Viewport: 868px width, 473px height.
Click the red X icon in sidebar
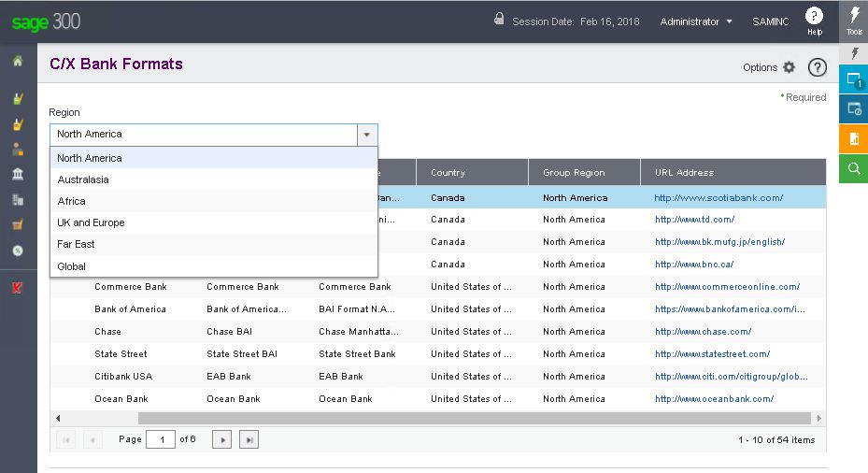pyautogui.click(x=18, y=288)
